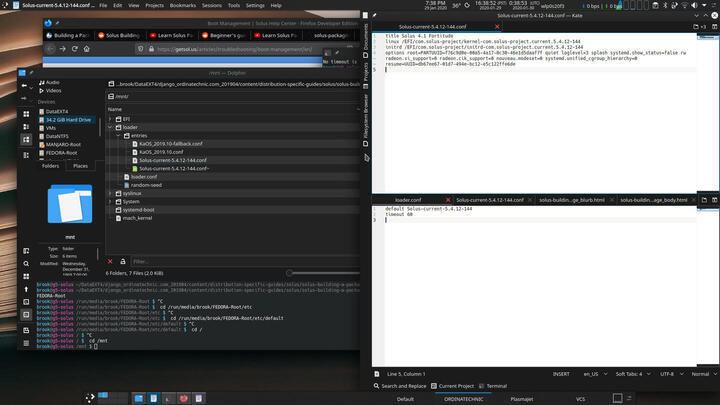Adjust the Dolphin icon zoom slider
The image size is (720, 405).
click(289, 273)
